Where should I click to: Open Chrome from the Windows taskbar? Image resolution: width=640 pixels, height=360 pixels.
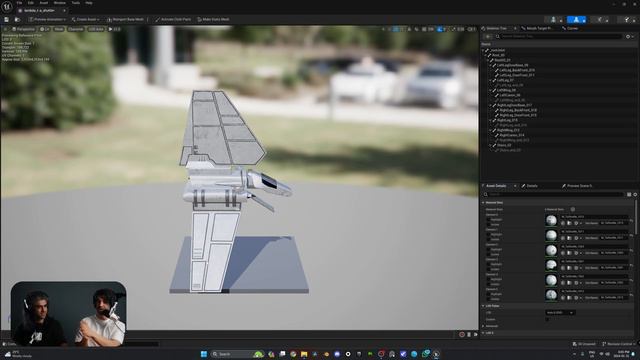pyautogui.click(x=293, y=354)
